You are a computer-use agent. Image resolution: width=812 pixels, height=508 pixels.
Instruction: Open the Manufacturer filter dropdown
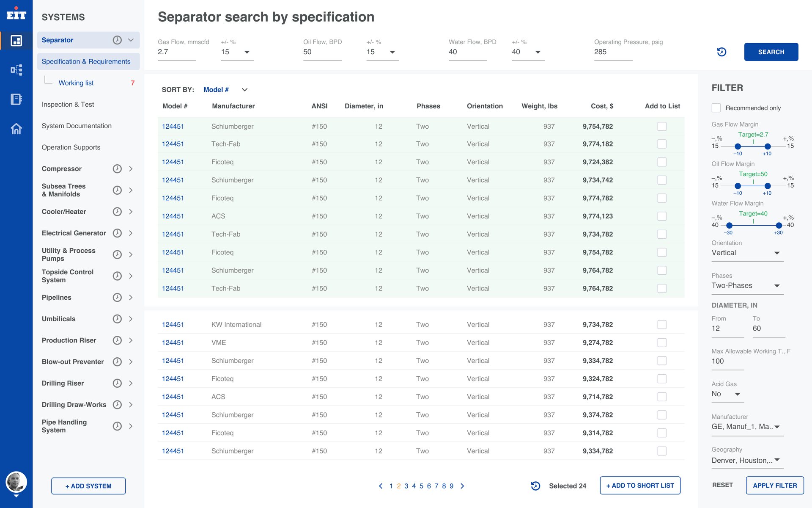[x=747, y=427]
